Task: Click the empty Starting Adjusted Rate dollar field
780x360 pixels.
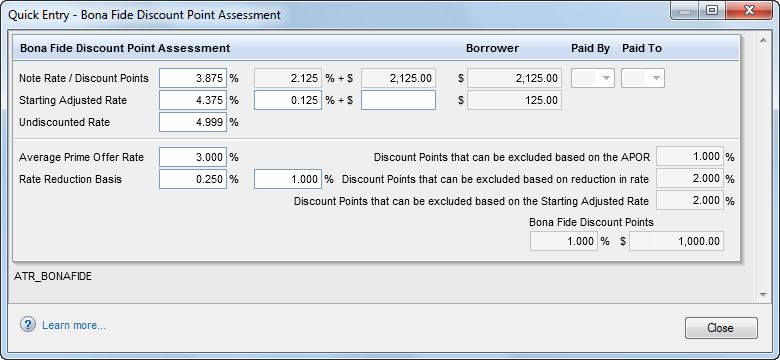Action: click(398, 100)
